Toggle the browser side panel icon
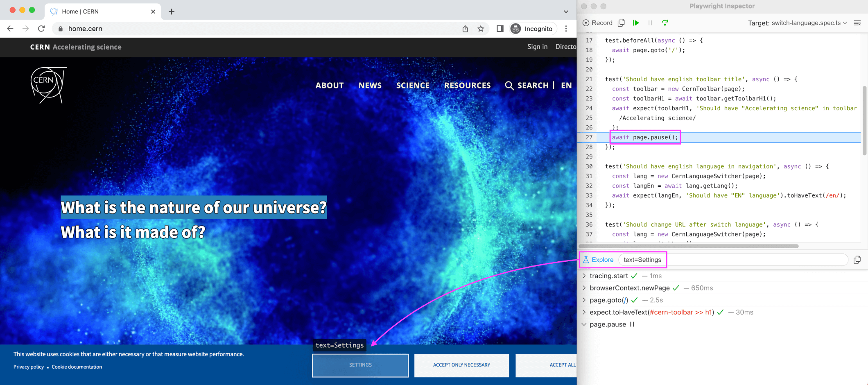Screen dimensions: 868x385 [500, 29]
